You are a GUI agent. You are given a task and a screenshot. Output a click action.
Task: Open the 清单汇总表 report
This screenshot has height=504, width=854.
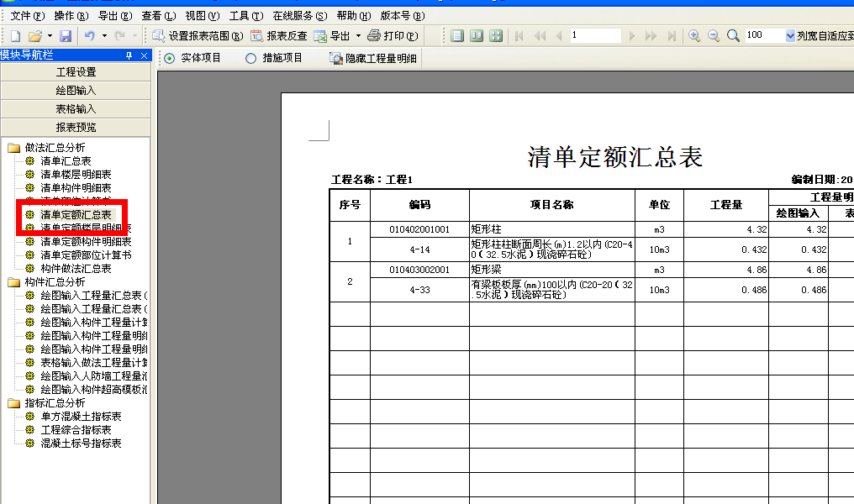[66, 161]
